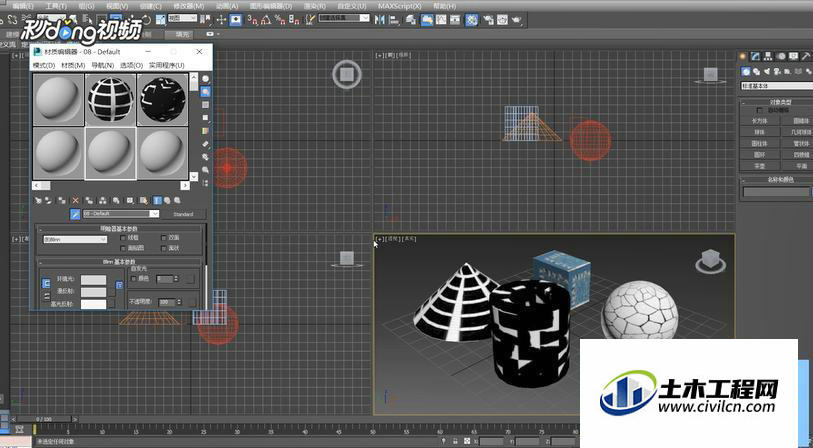This screenshot has width=813, height=448.
Task: Select Lights category icon in Create panel
Action: tap(767, 72)
